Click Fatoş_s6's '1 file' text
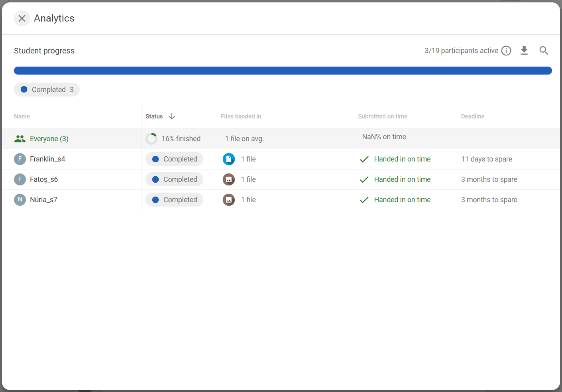 (248, 179)
